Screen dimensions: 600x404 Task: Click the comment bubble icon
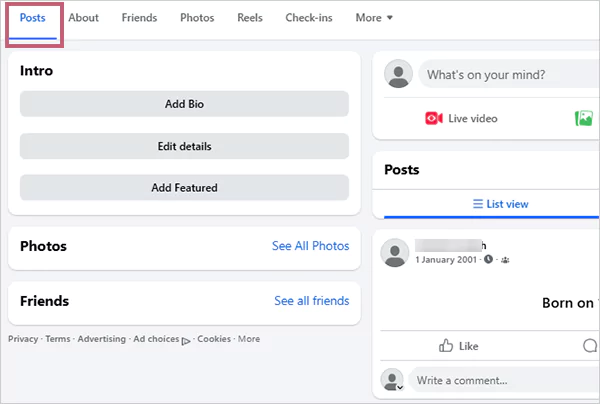590,346
